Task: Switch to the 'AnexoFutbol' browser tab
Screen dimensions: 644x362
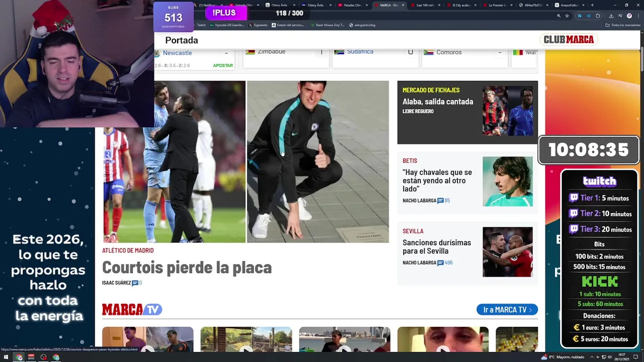Action: point(571,5)
